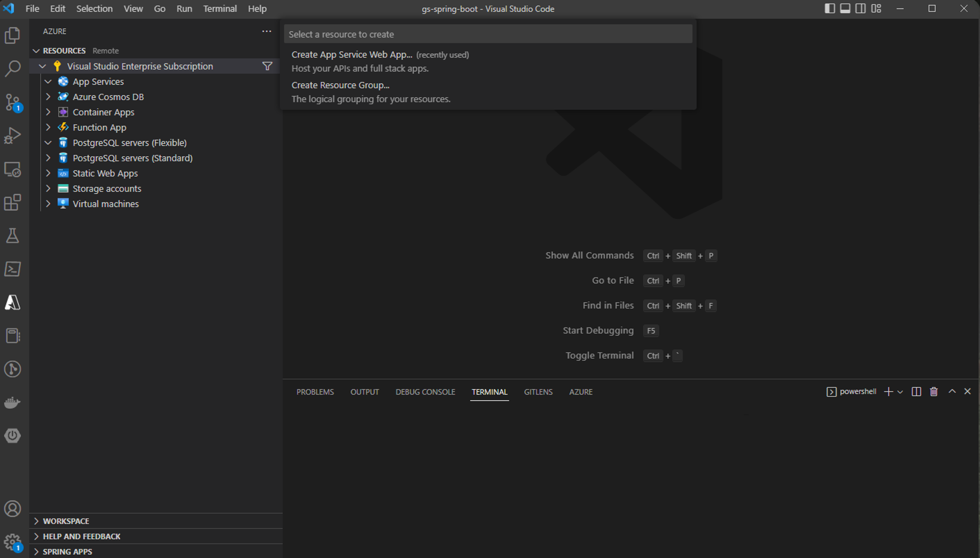Image resolution: width=980 pixels, height=558 pixels.
Task: Expand the PostgreSQL servers (Standard) node
Action: click(x=48, y=158)
